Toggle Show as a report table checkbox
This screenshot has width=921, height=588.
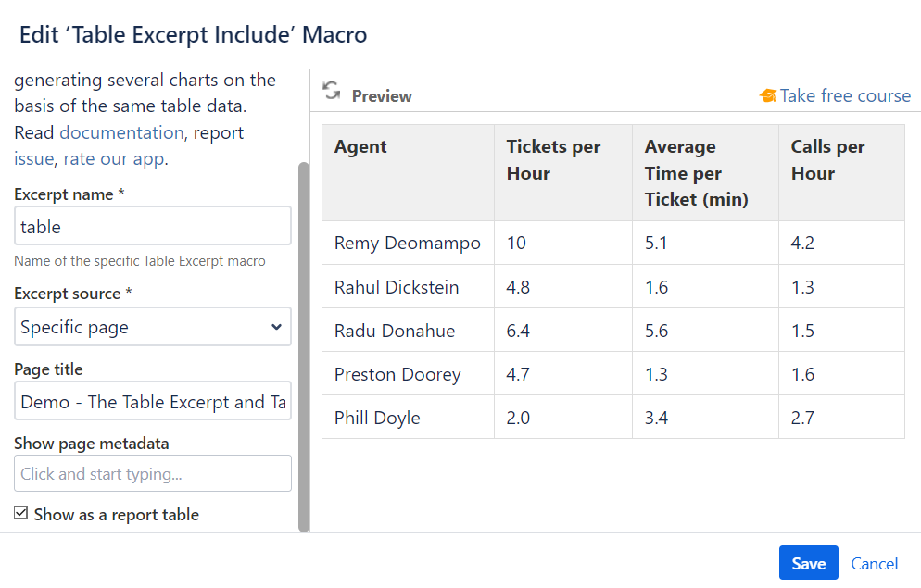click(21, 514)
